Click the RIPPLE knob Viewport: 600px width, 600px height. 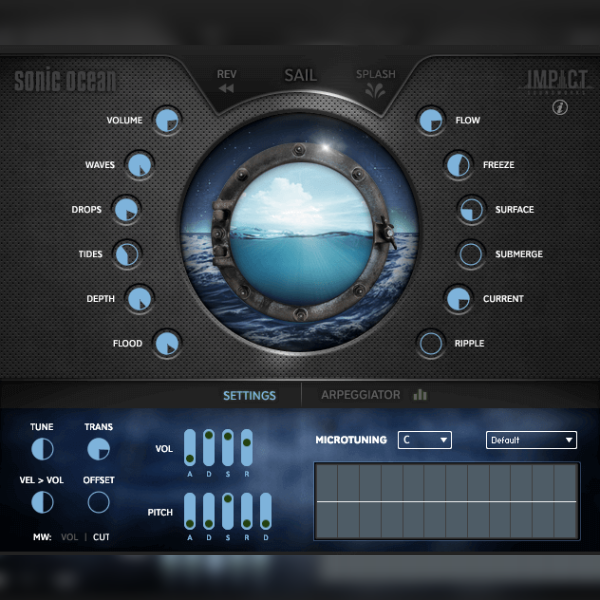click(431, 344)
